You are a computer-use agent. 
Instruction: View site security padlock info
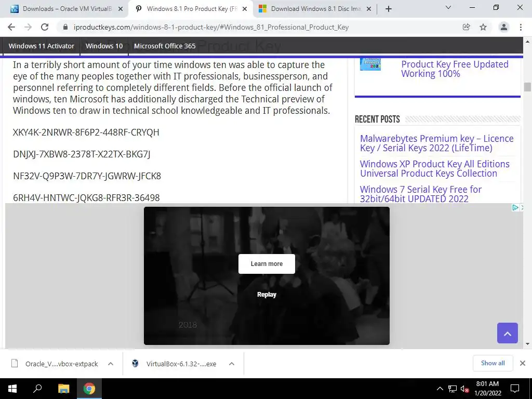[66, 27]
